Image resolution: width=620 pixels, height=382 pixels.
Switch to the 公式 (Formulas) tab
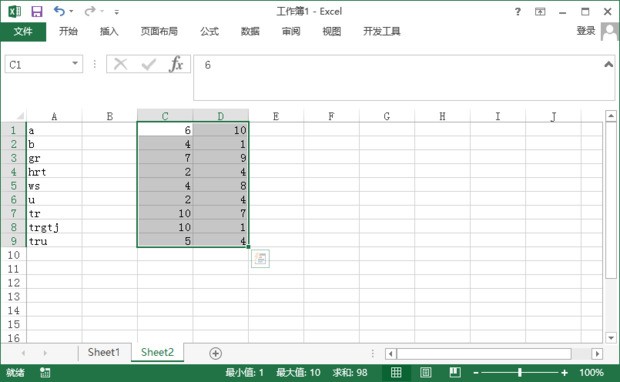point(210,31)
